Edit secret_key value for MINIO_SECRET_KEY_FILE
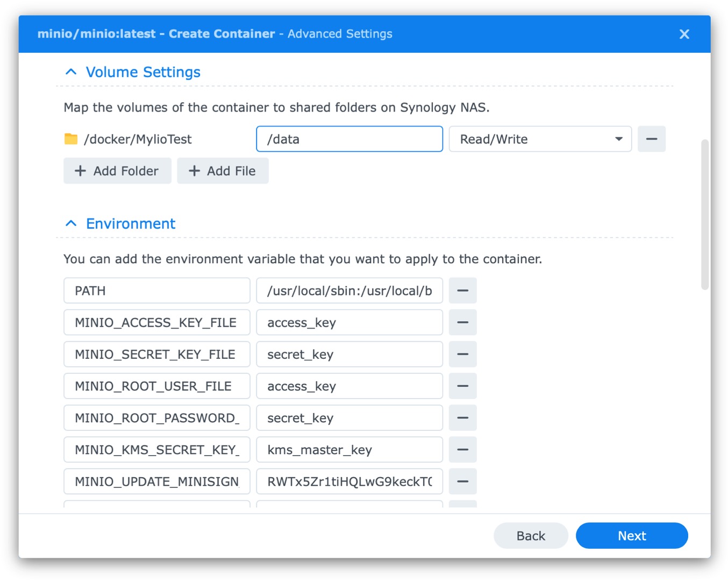728x581 pixels. [349, 354]
